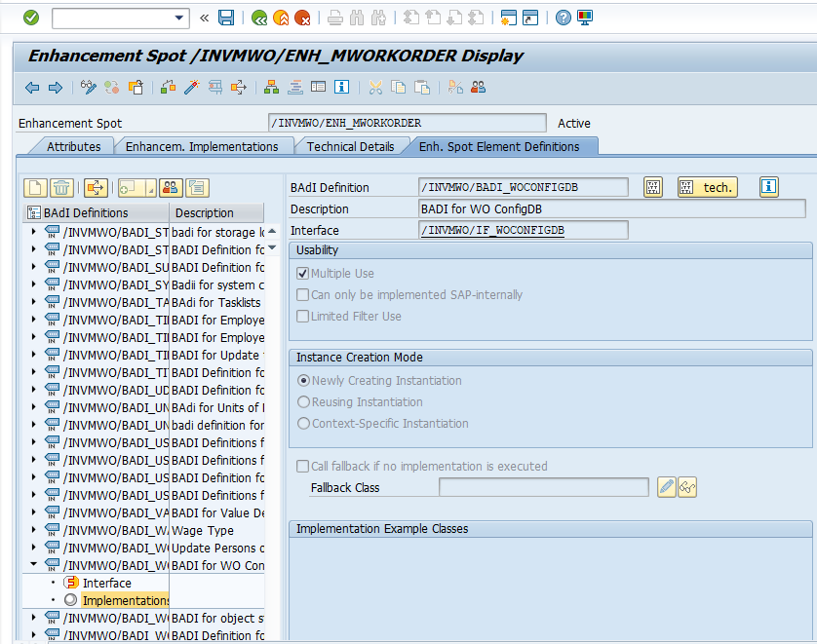Click the red Cancel icon in the toolbar

pos(302,18)
